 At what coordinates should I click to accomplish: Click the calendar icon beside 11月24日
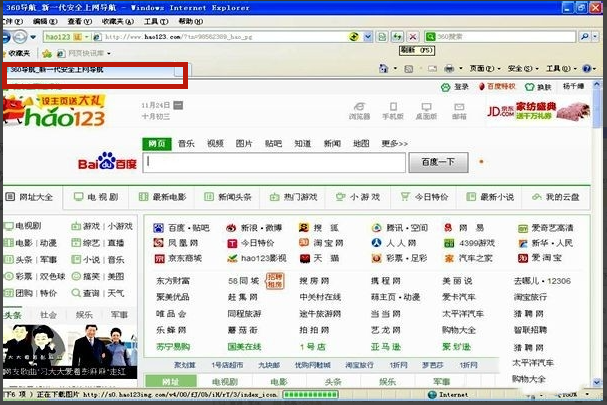pos(178,105)
